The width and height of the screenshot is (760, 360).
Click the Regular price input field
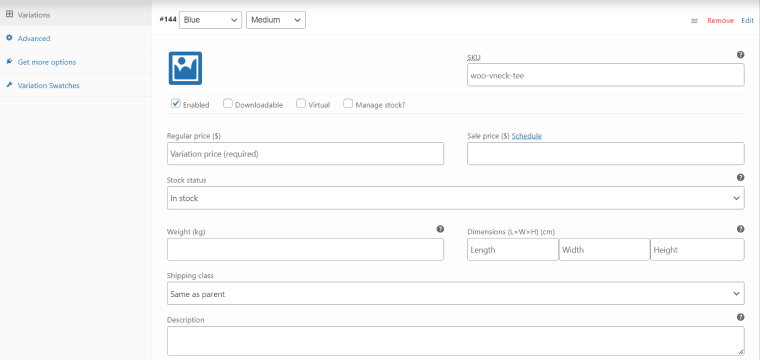coord(305,154)
